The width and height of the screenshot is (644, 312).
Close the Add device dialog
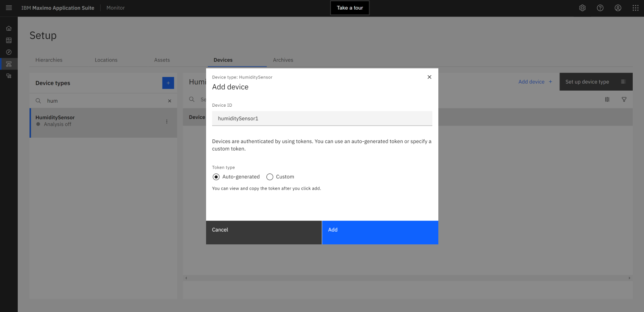tap(429, 77)
